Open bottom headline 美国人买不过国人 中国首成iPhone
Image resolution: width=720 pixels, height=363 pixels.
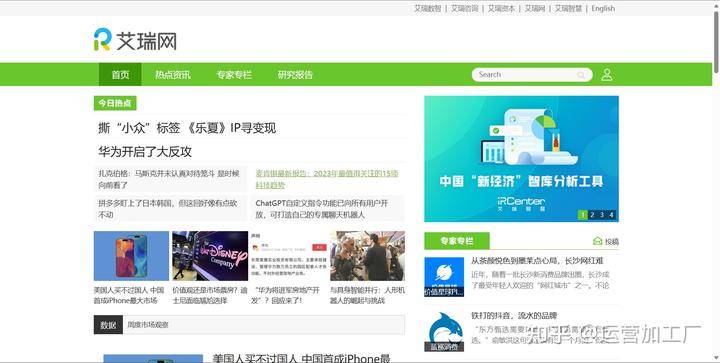(x=301, y=358)
